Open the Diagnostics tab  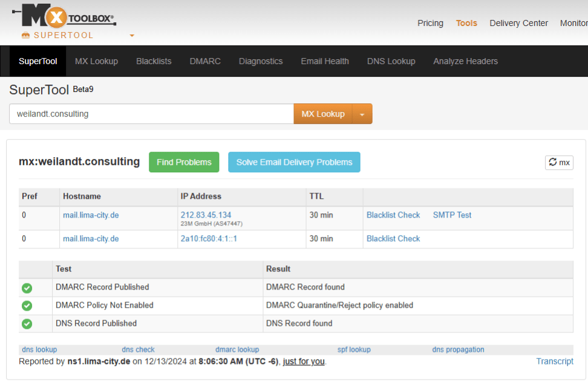261,62
